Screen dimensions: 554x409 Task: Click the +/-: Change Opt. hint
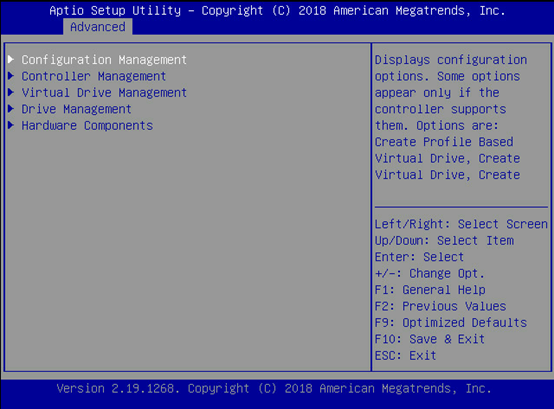[x=430, y=273]
